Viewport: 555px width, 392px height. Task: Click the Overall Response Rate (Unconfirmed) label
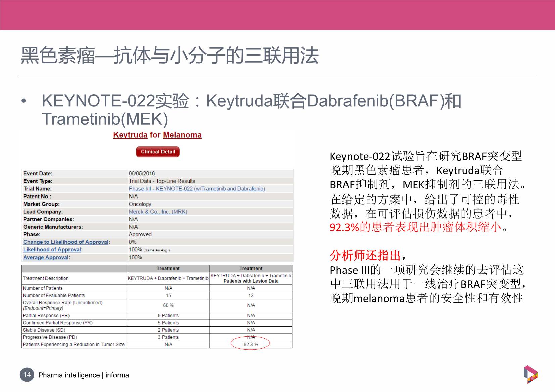[62, 303]
